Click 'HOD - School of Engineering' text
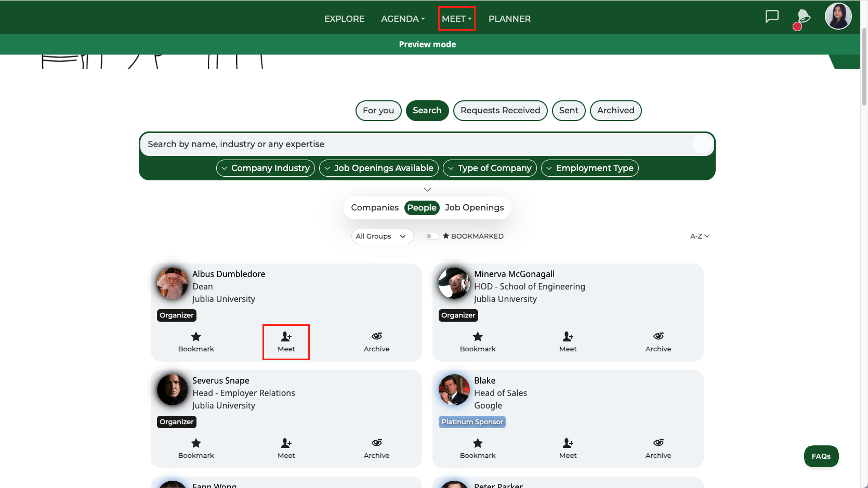Viewport: 868px width, 488px height. [530, 286]
